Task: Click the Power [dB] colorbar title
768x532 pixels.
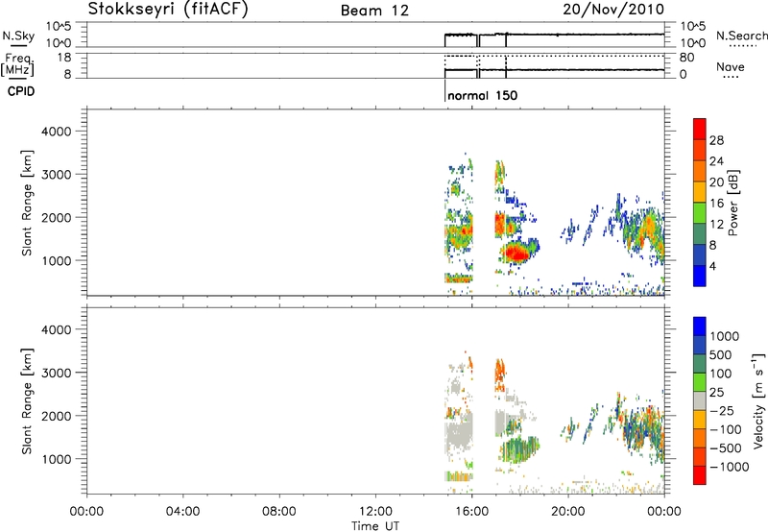Action: (732, 203)
